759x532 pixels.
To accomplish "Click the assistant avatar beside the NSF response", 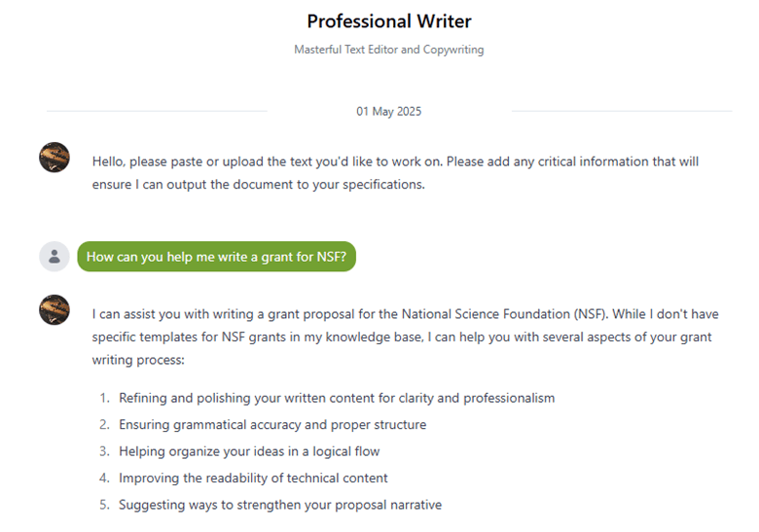I will [54, 310].
